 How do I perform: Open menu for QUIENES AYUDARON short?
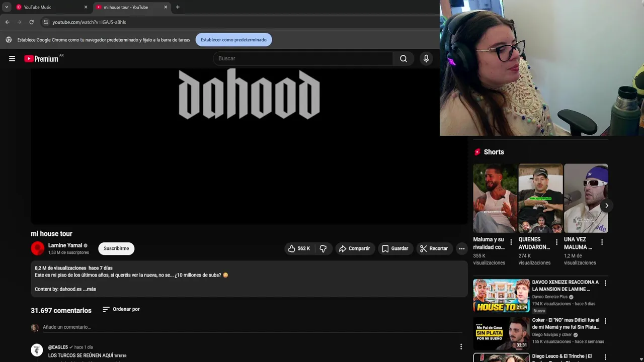click(x=556, y=242)
